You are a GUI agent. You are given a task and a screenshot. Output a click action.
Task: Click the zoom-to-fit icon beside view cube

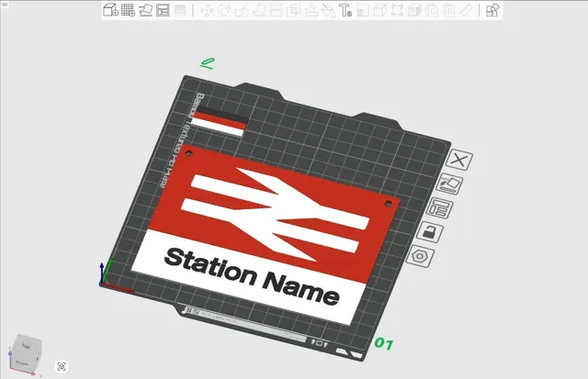coord(62,366)
